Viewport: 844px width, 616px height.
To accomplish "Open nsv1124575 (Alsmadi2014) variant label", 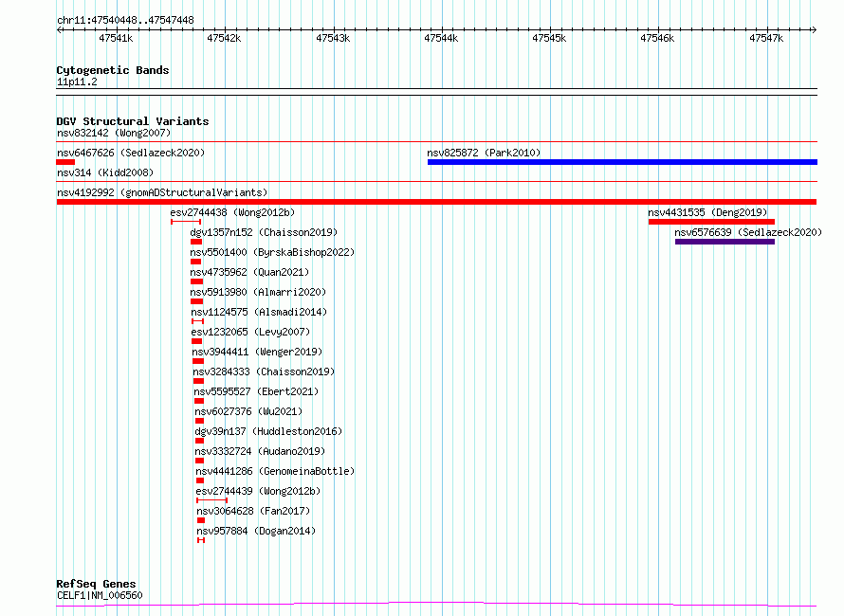I will click(259, 312).
